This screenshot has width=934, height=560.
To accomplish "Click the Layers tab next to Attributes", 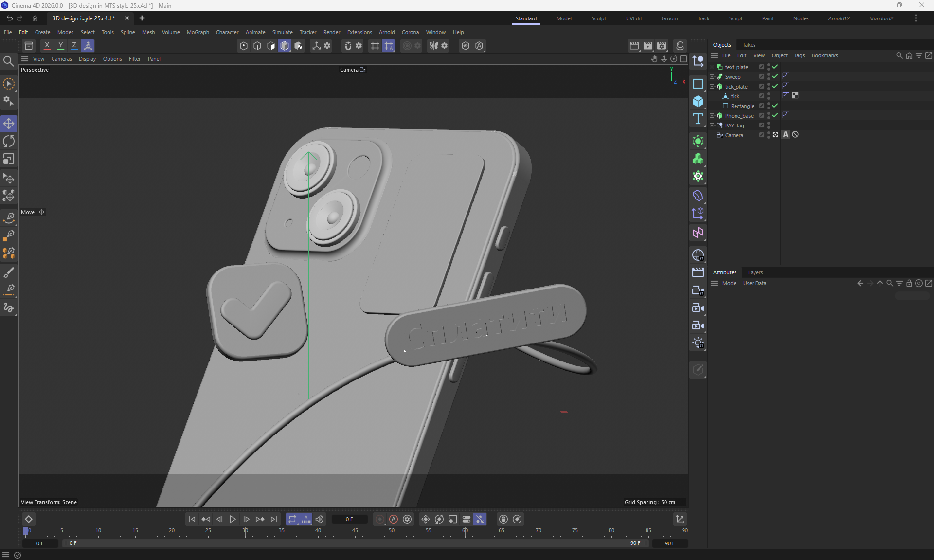I will [x=755, y=272].
